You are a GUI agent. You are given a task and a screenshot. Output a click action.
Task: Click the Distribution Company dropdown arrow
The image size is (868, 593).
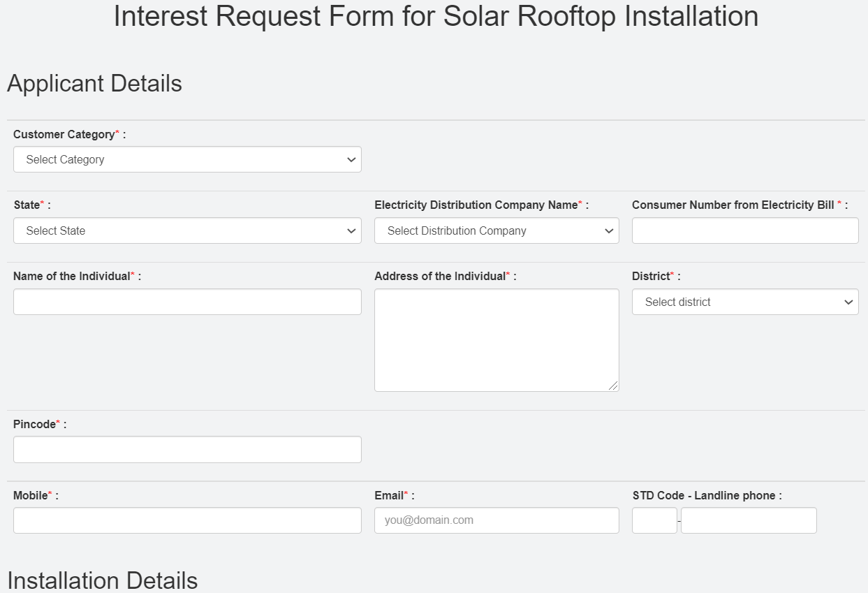pyautogui.click(x=607, y=230)
